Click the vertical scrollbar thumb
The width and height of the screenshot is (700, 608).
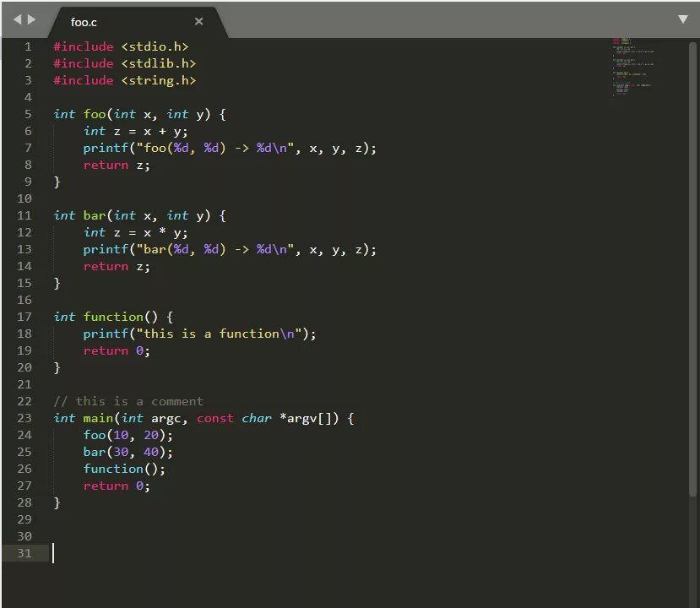click(x=692, y=269)
